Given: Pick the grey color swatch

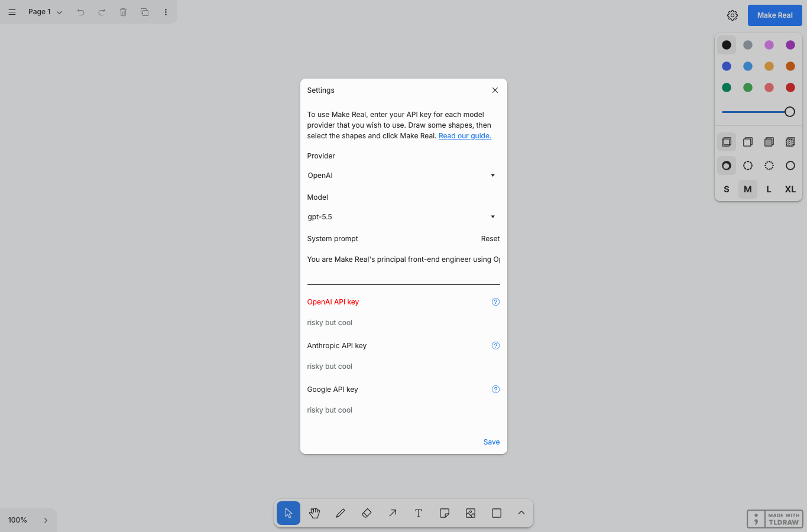Looking at the screenshot, I should (x=748, y=45).
